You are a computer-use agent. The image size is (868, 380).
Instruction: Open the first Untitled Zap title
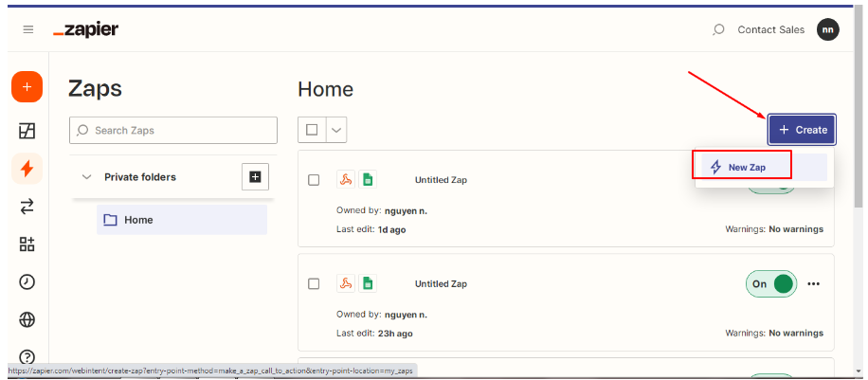coord(441,180)
